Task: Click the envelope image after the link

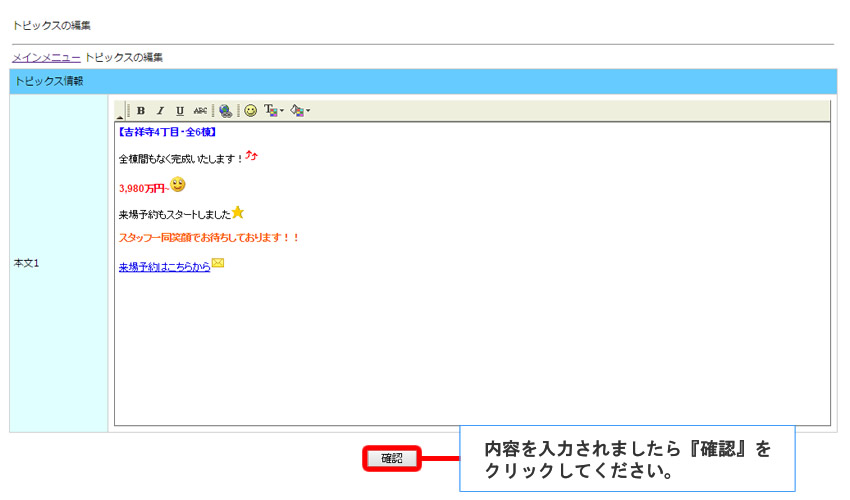Action: click(x=218, y=263)
